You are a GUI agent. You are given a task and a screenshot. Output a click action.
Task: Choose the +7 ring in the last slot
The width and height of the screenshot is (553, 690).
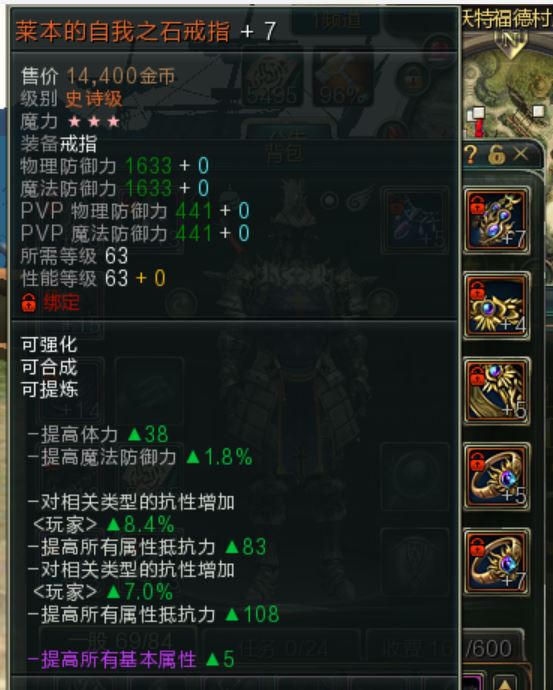pyautogui.click(x=497, y=562)
